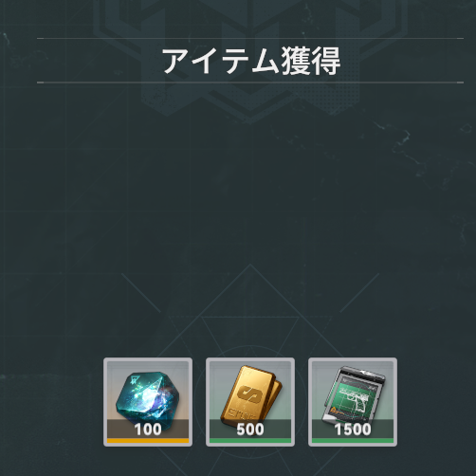
Task: Select the blue crystal gem reward
Action: 148,402
